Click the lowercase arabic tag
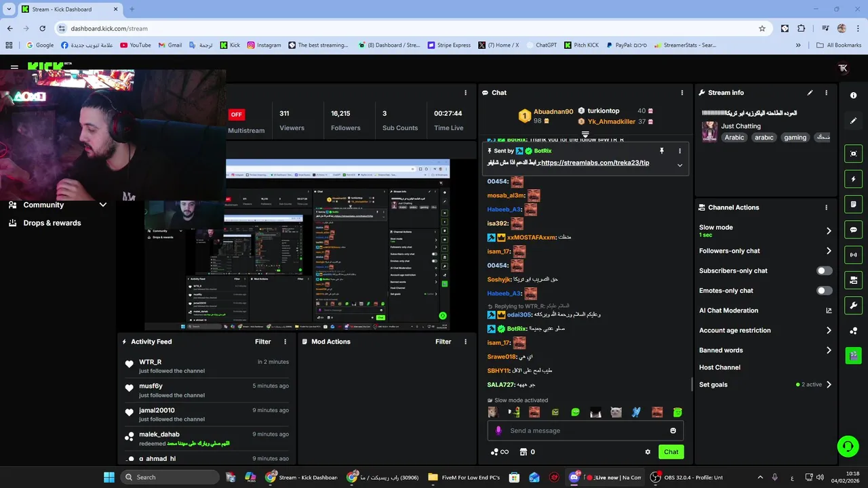Viewport: 868px width, 488px height. point(764,138)
